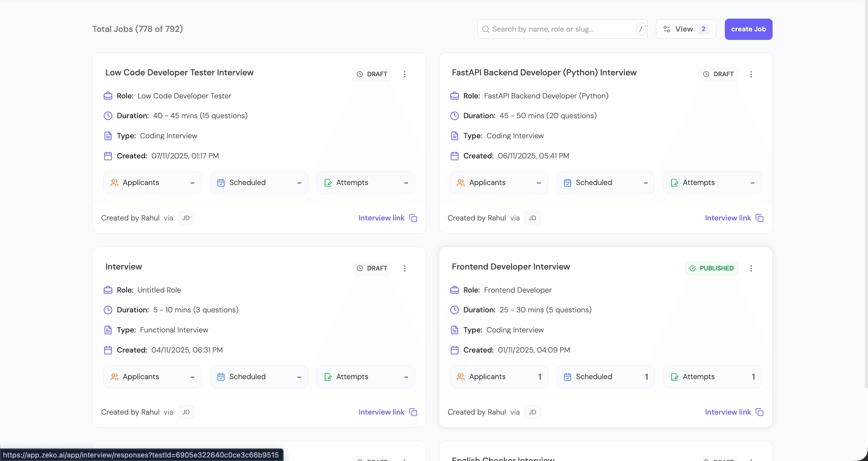The width and height of the screenshot is (868, 461).
Task: Click the Scheduled calendar icon on Frontend Developer card
Action: pos(568,376)
